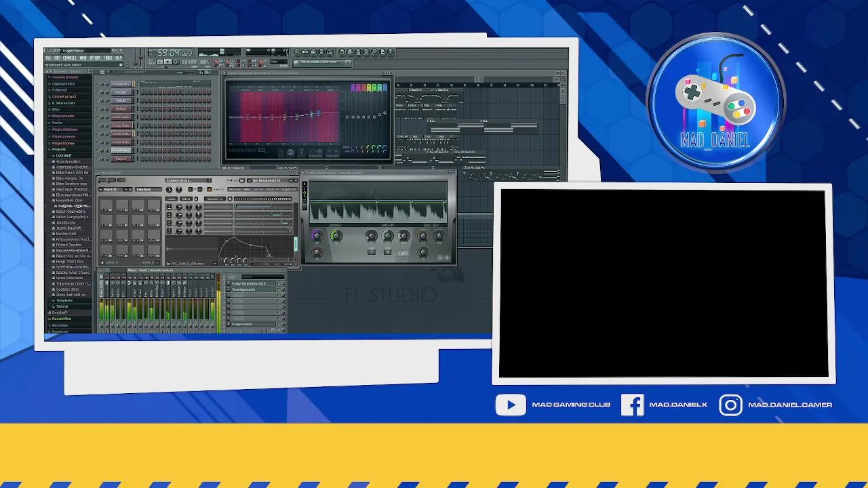This screenshot has width=868, height=488.
Task: Open step sequencer keyboard editor icon
Action: point(208,73)
